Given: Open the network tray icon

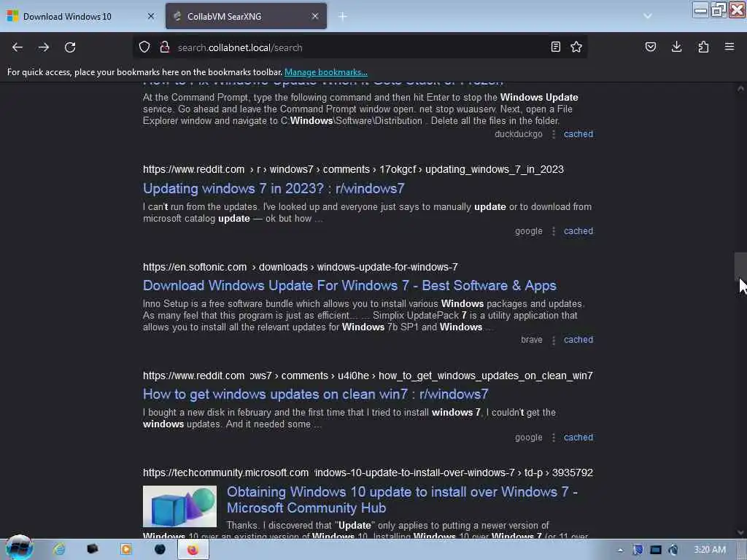Looking at the screenshot, I should 656,550.
